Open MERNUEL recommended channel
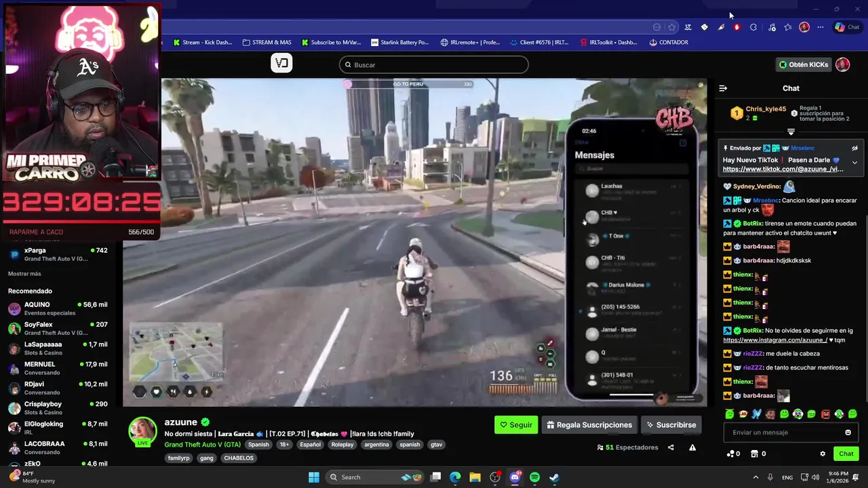The height and width of the screenshot is (488, 868). pos(58,368)
